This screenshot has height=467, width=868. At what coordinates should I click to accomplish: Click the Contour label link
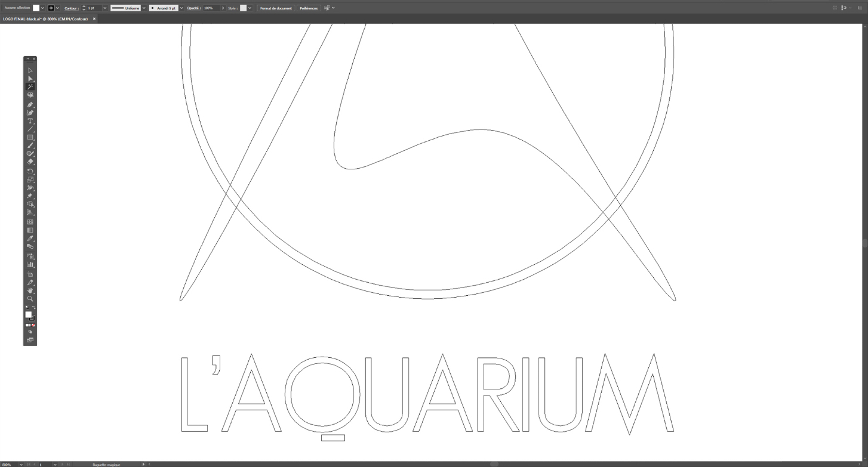[71, 8]
